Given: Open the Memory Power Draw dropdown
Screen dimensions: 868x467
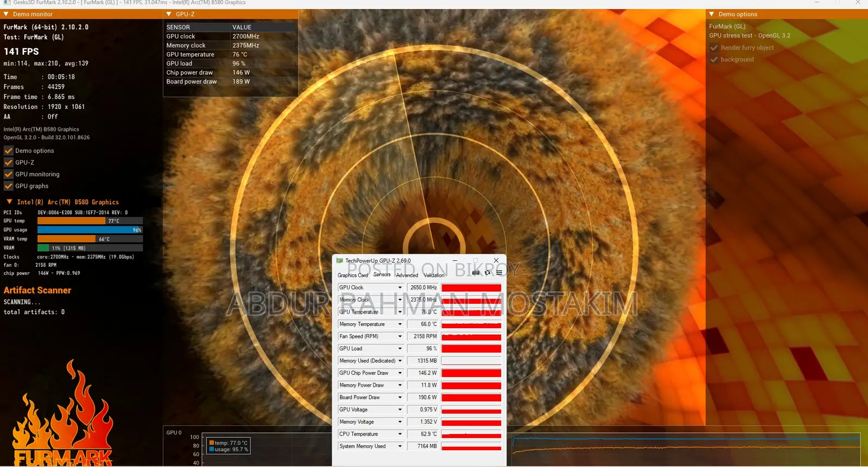Looking at the screenshot, I should 400,386.
